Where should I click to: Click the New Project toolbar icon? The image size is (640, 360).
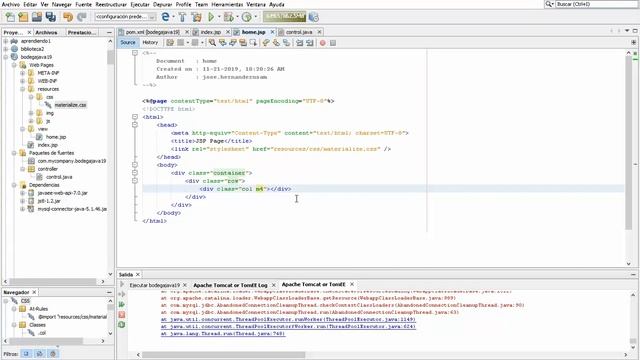[x=23, y=17]
